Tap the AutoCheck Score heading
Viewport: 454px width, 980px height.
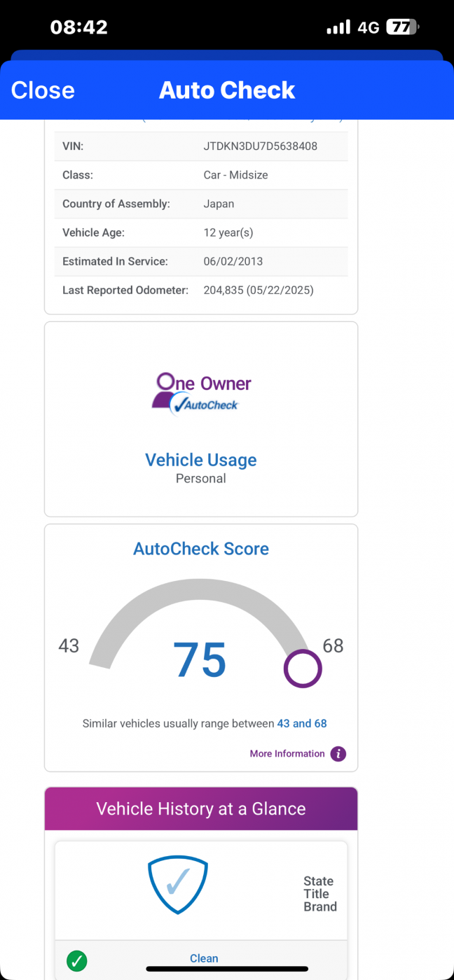(201, 549)
